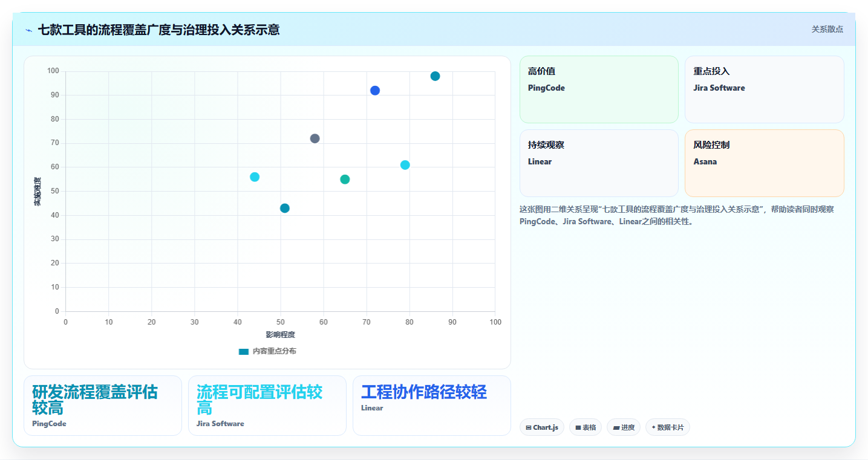Click the teal legend color box
Screen dimensions: 868x460
tap(244, 351)
